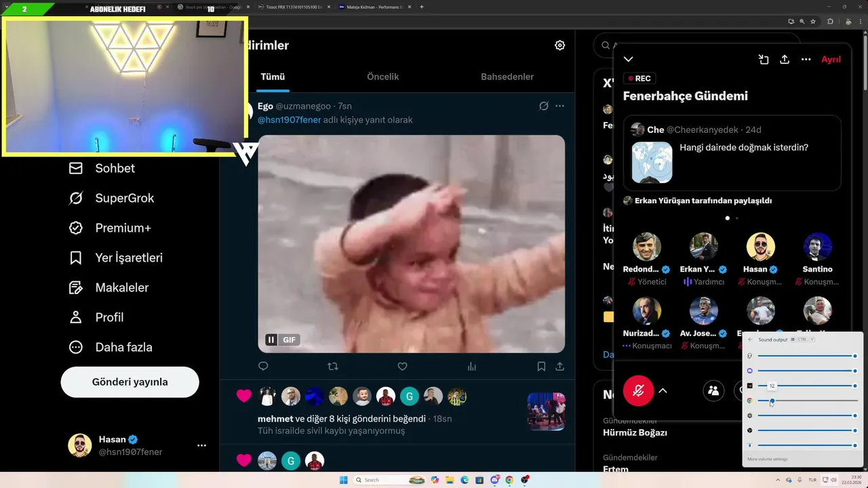View analytics of Ego's post

pyautogui.click(x=472, y=366)
